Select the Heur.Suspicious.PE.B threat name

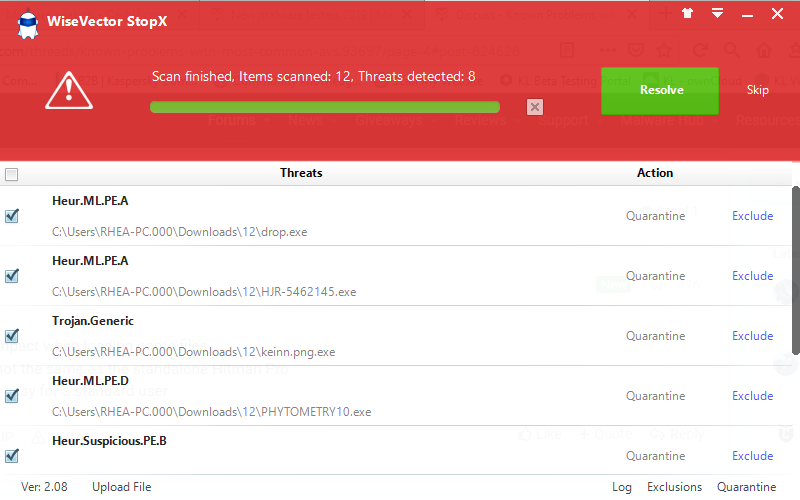pyautogui.click(x=109, y=441)
